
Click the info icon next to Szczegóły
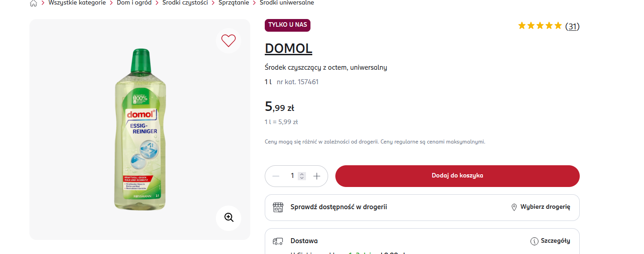[534, 241]
